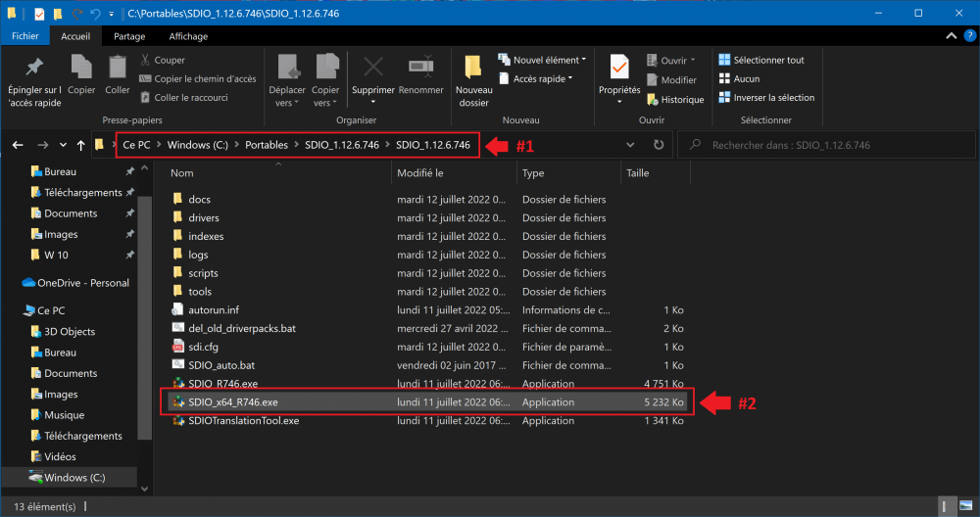Select the SDIO_x64_R746.exe file

233,401
